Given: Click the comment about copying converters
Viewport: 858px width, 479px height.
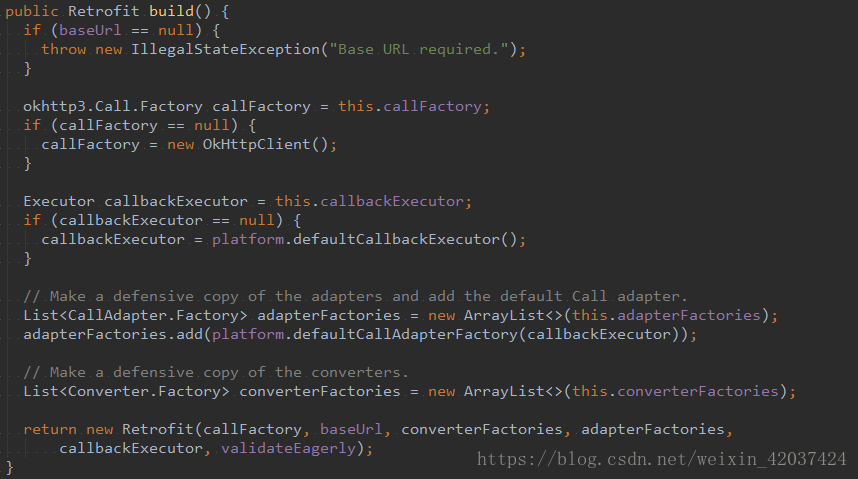Looking at the screenshot, I should coord(216,372).
